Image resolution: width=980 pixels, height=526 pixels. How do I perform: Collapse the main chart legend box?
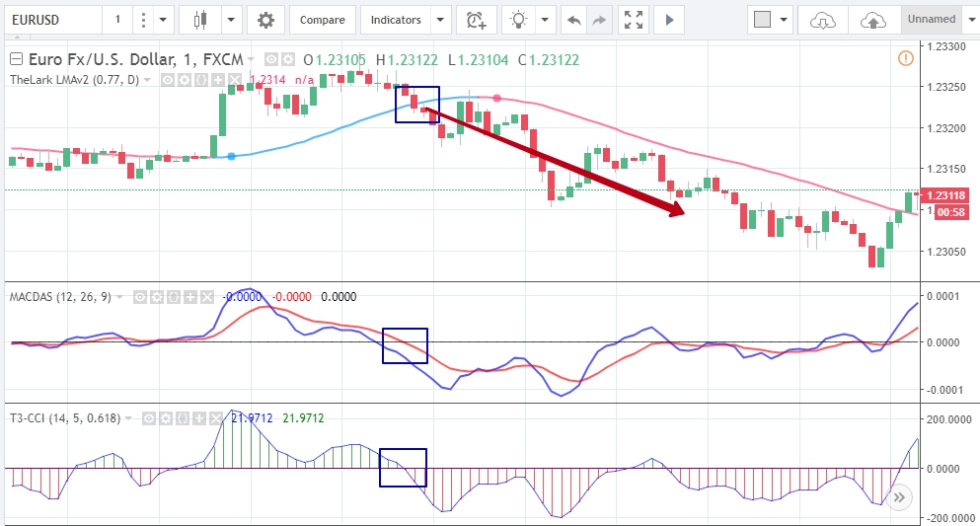[16, 59]
